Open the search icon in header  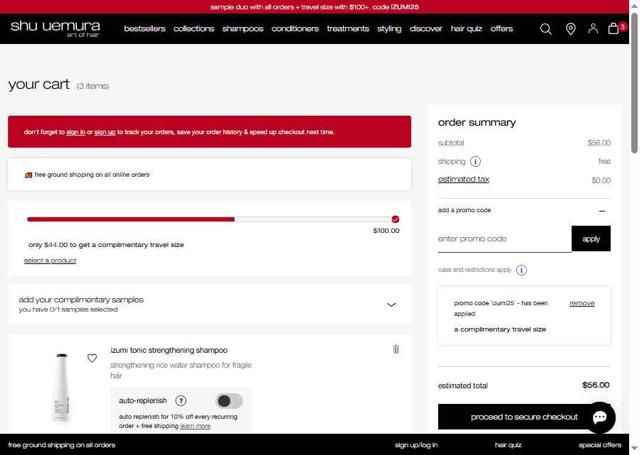(546, 29)
